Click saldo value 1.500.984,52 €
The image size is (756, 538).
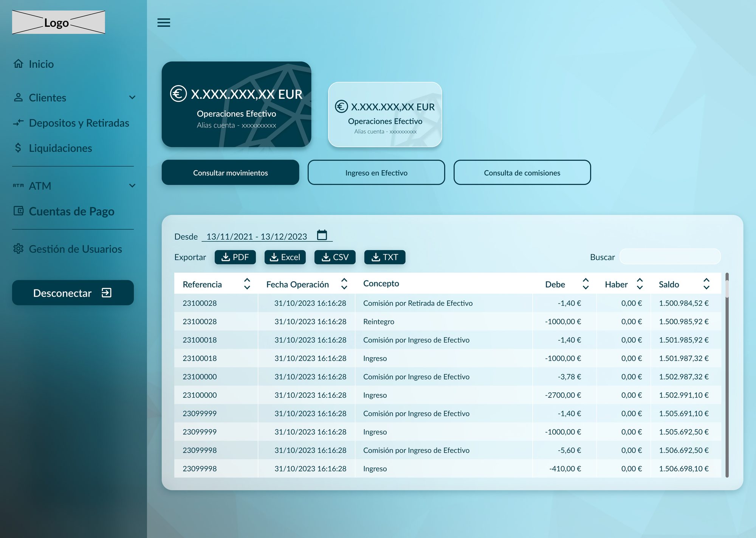684,303
